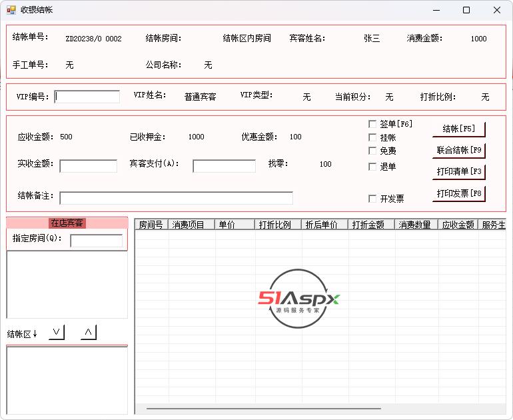Click the 结帐区↓ label
Viewport: 513px width, 420px height.
[x=22, y=334]
